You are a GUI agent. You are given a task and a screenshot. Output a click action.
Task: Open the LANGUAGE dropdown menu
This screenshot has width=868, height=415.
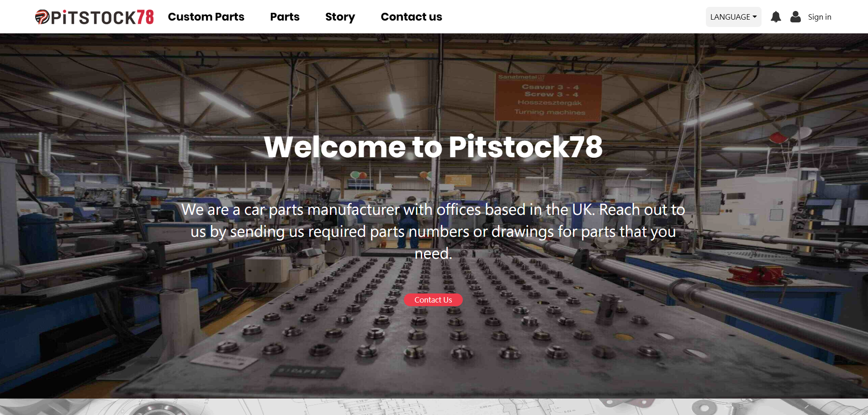(733, 17)
